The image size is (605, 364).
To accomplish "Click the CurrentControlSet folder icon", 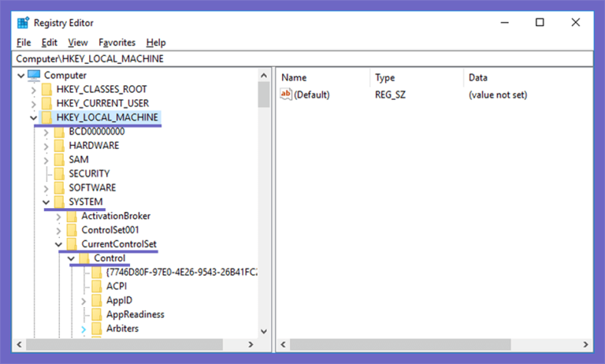I will 72,244.
